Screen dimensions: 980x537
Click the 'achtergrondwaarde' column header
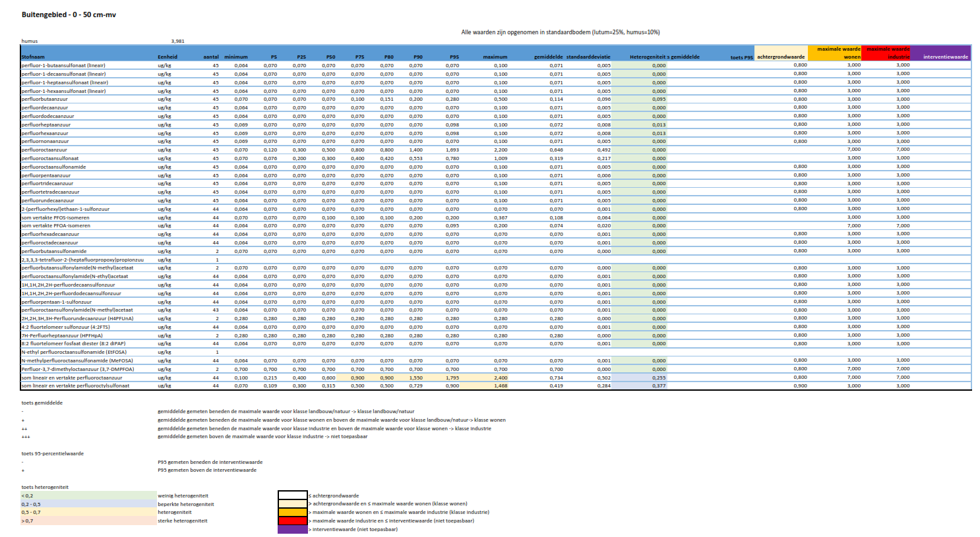pos(781,57)
